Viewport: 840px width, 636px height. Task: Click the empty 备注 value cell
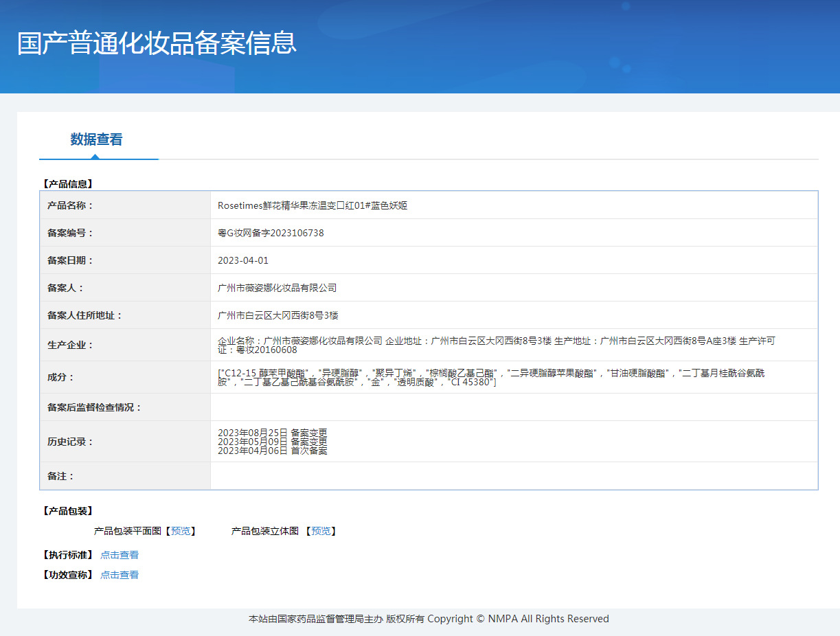pos(514,476)
